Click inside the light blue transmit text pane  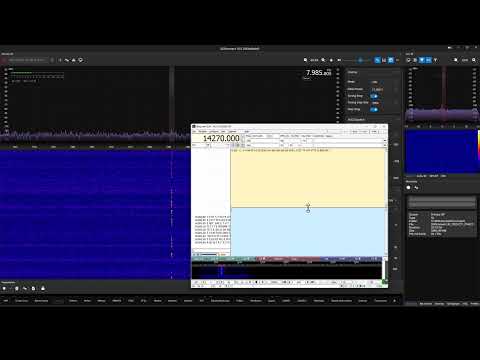pos(308,232)
